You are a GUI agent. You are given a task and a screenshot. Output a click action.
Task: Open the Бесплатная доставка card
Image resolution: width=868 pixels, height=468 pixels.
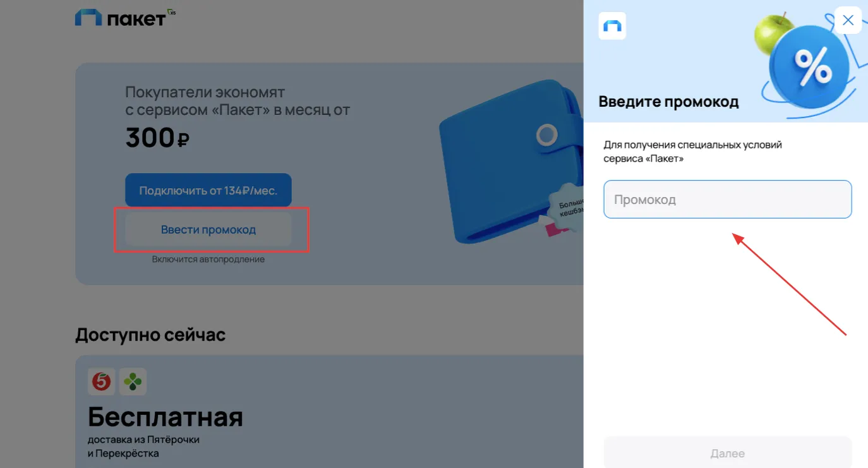[329, 411]
